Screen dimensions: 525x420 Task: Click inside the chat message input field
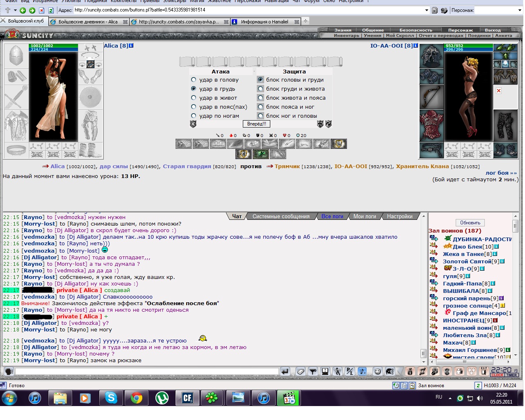(147, 372)
